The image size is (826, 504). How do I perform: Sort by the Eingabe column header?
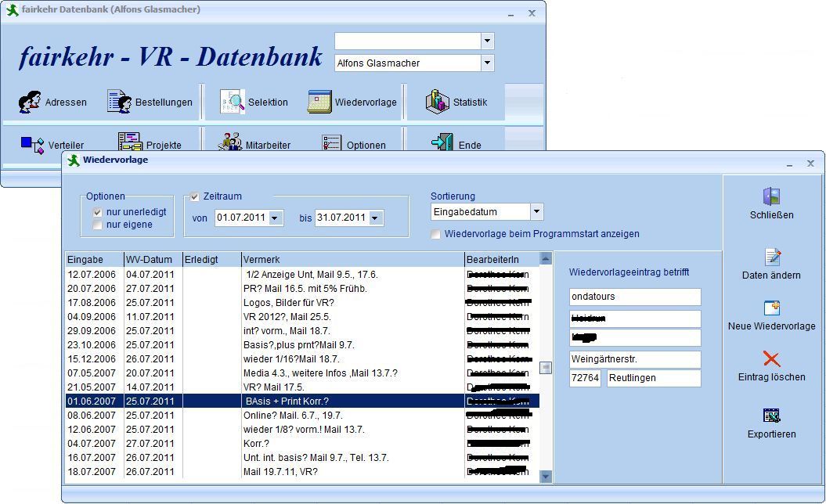[x=94, y=259]
